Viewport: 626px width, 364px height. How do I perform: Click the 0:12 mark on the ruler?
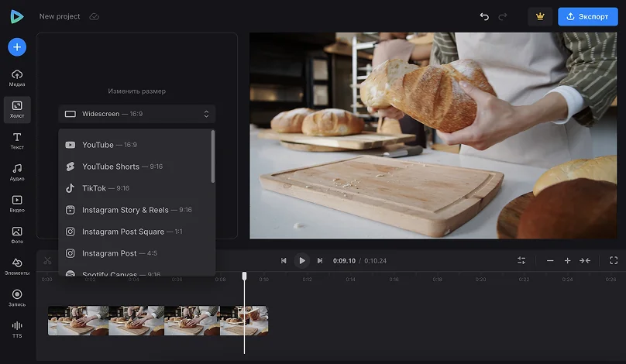click(x=307, y=280)
